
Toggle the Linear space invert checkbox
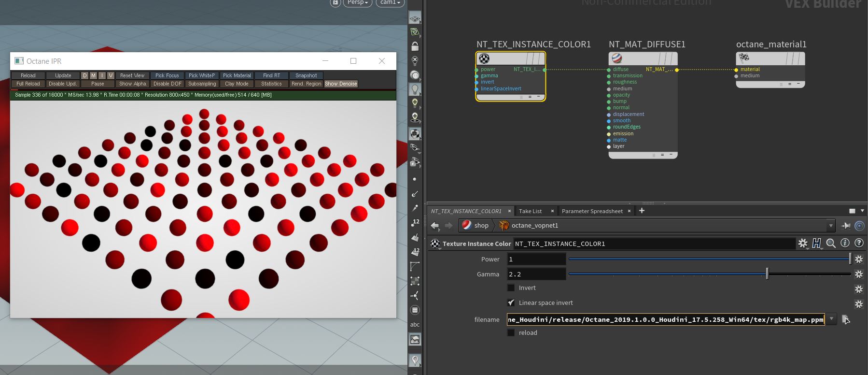[511, 303]
